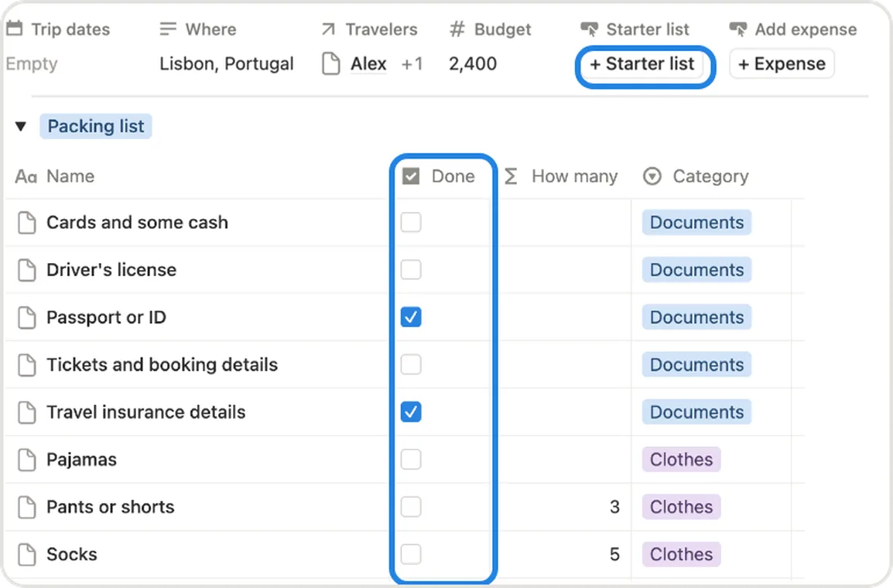Screen dimensions: 893x588
Task: Open page icon of Driver's license row
Action: [26, 270]
